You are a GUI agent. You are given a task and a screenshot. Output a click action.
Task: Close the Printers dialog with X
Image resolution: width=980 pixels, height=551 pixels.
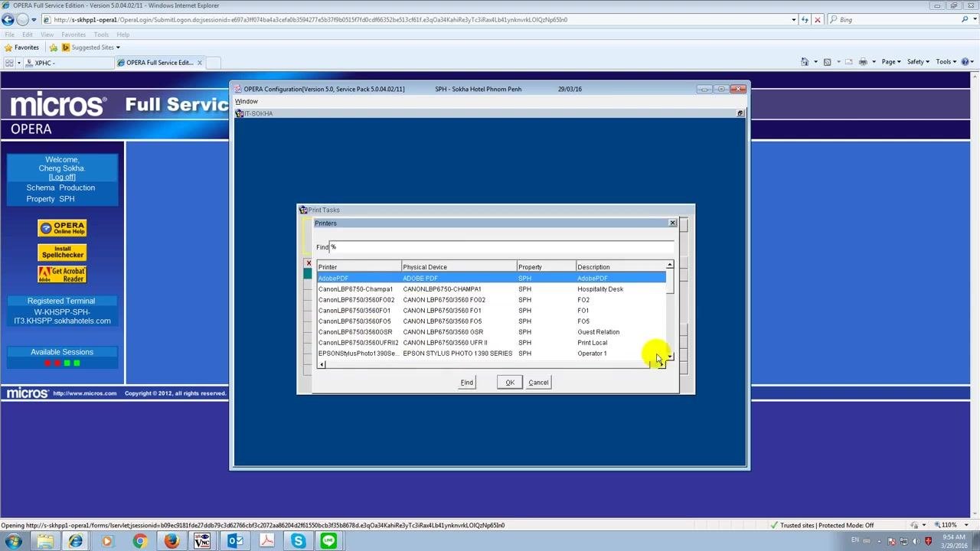(672, 223)
